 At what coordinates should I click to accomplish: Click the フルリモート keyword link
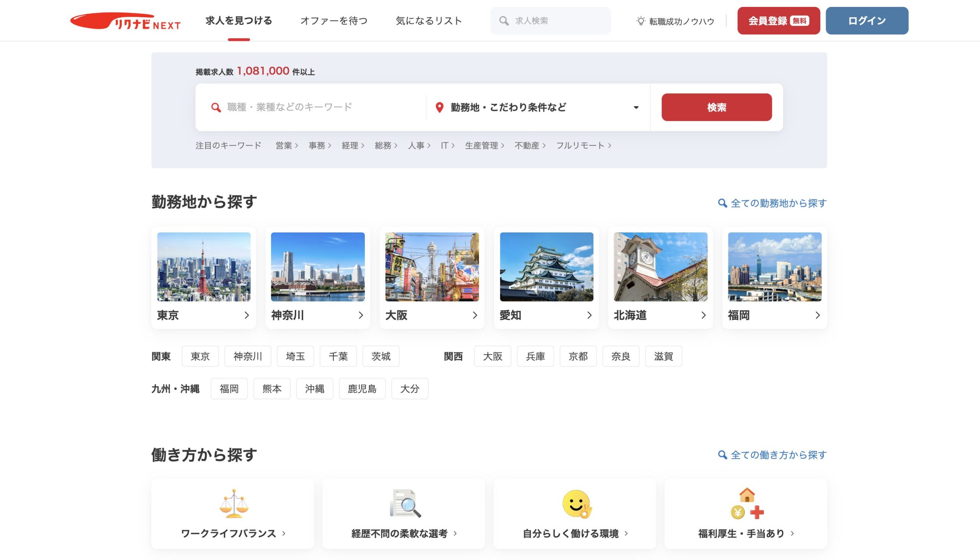click(583, 145)
